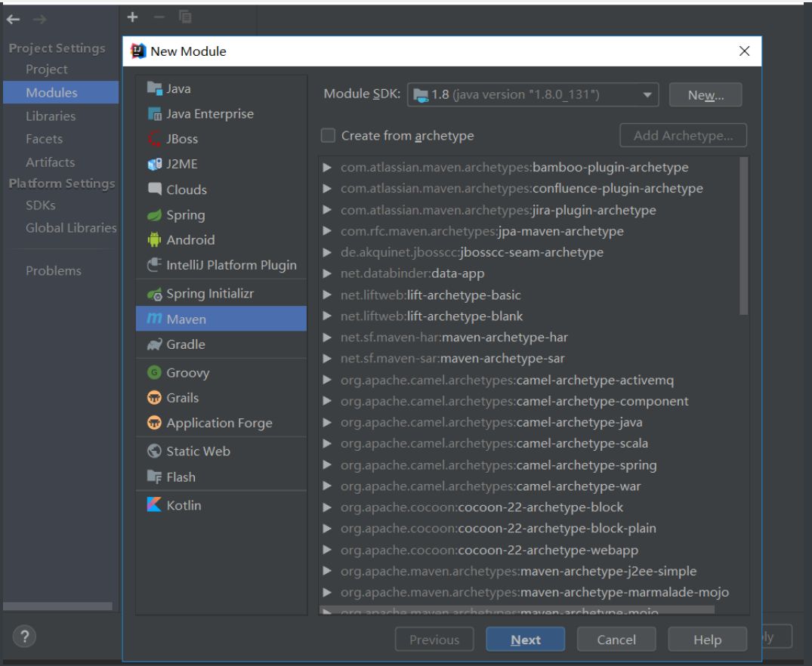Expand net.databinder data-app node

point(327,273)
